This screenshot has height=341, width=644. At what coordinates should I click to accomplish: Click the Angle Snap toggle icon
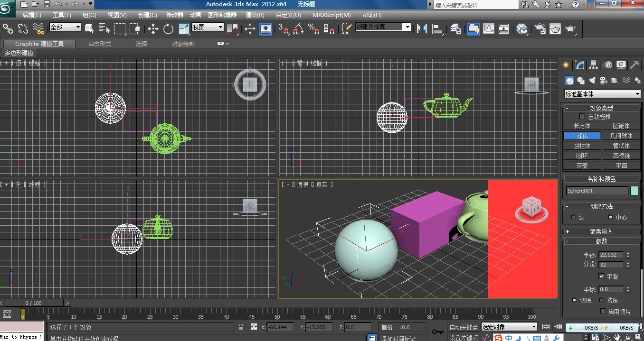click(298, 29)
